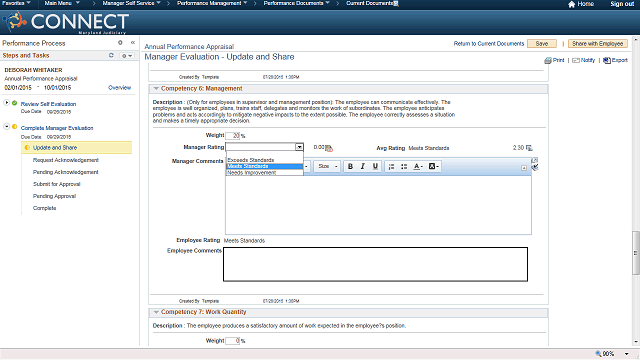
Task: Click in Manager Comments text area
Action: pyautogui.click(x=378, y=205)
